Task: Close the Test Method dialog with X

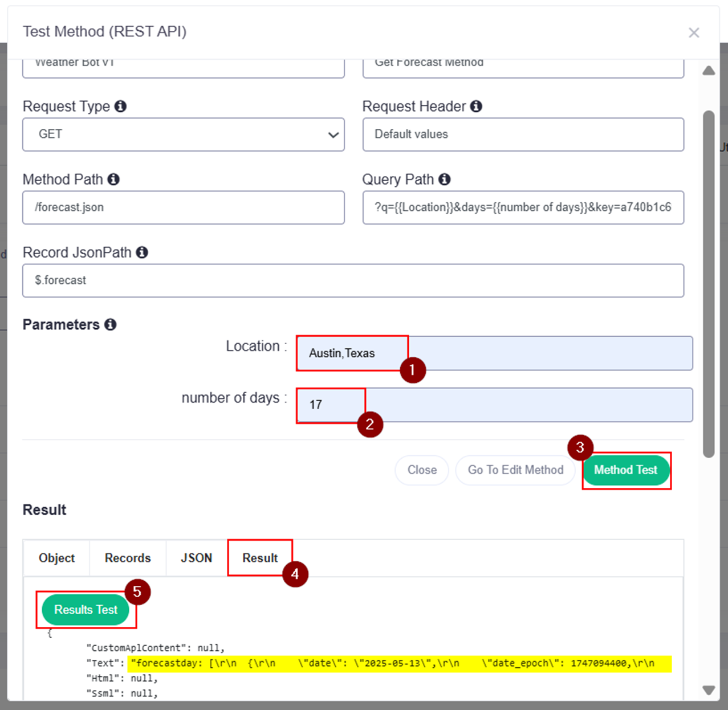Action: 693,33
